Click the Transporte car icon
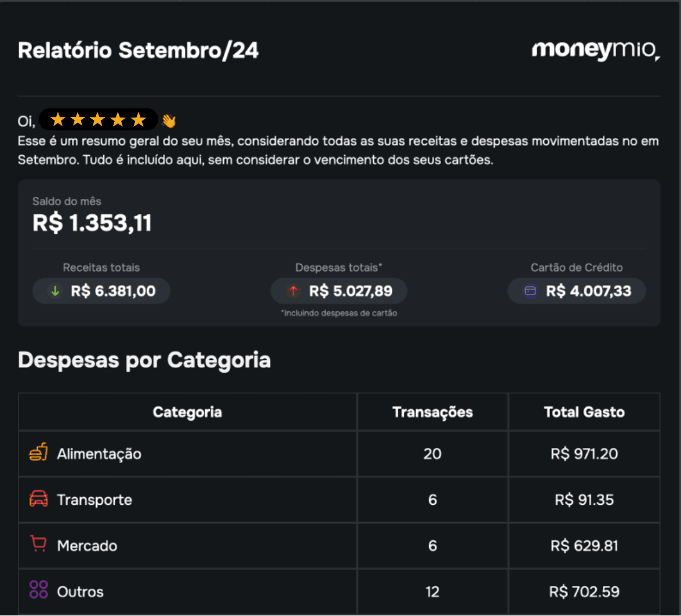The height and width of the screenshot is (616, 681). tap(39, 498)
